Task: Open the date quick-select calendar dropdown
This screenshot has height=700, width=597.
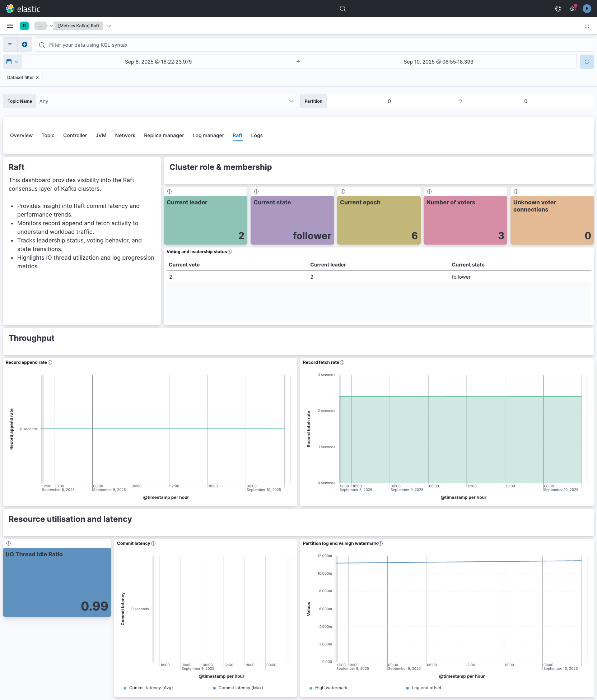Action: coord(12,62)
